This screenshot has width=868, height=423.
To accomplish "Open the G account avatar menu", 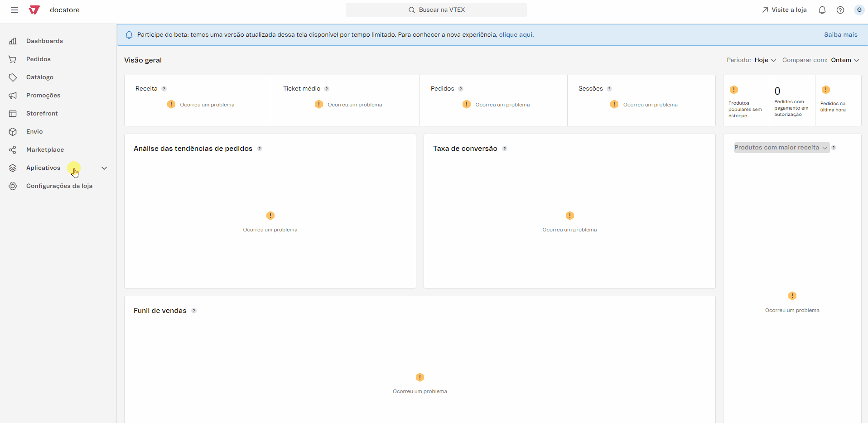I will click(858, 10).
